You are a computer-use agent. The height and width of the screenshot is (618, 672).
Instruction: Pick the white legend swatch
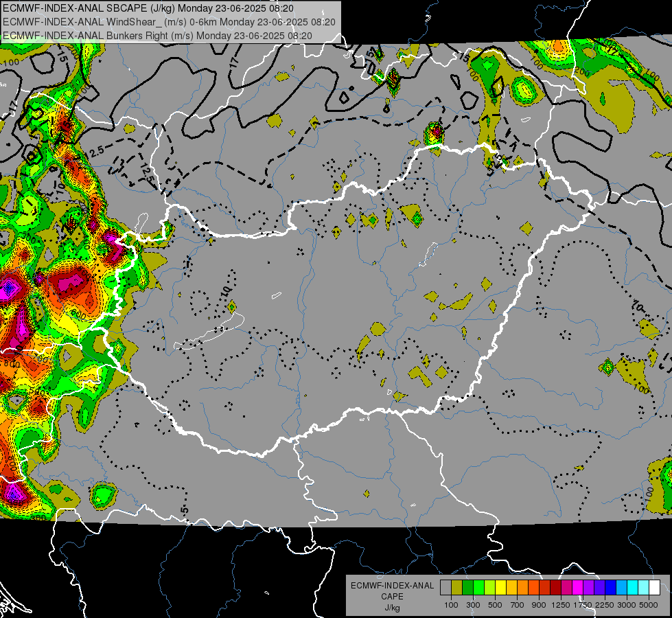(x=654, y=588)
